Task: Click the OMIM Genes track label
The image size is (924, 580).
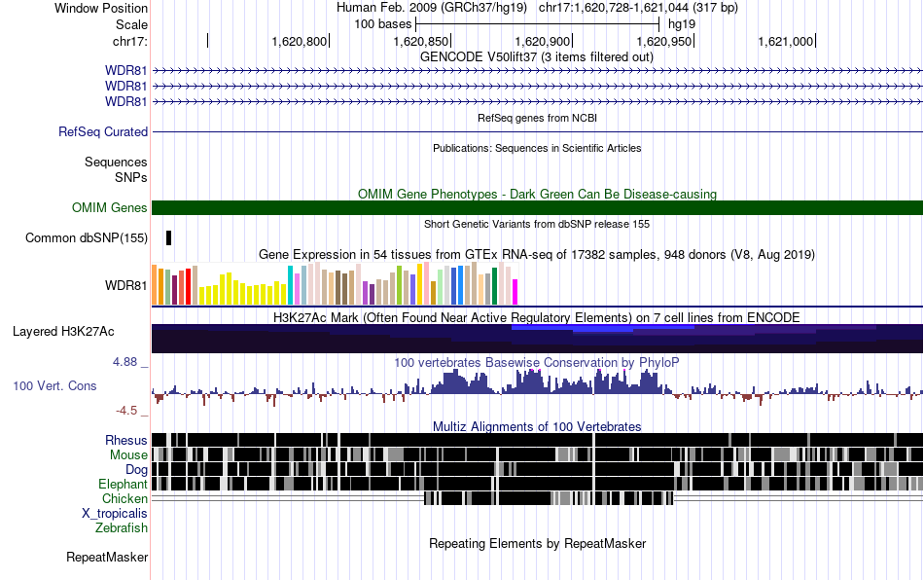Action: tap(110, 208)
